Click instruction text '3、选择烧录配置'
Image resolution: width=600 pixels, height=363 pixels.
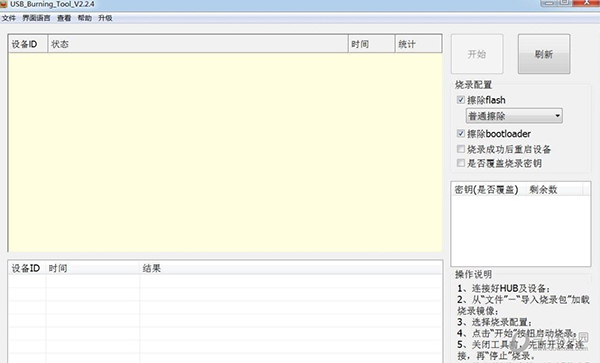coord(494,322)
